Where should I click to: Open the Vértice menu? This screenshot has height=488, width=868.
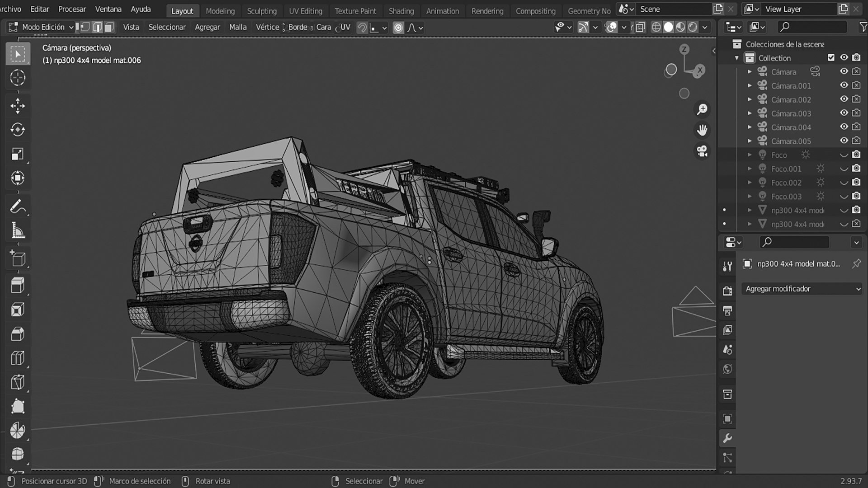pyautogui.click(x=267, y=27)
